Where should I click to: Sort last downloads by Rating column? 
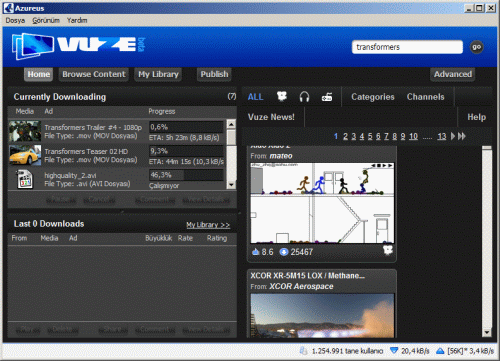(217, 238)
